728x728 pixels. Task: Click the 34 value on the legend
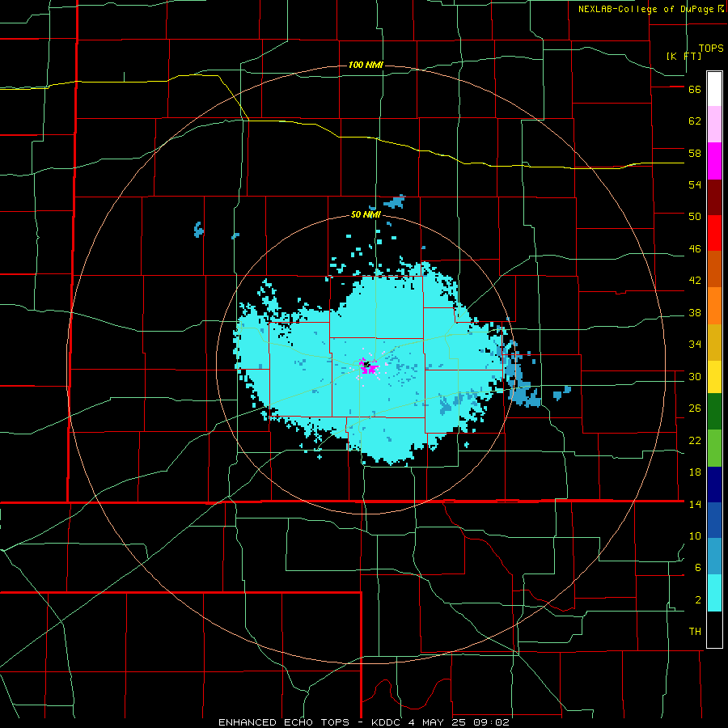click(x=695, y=345)
